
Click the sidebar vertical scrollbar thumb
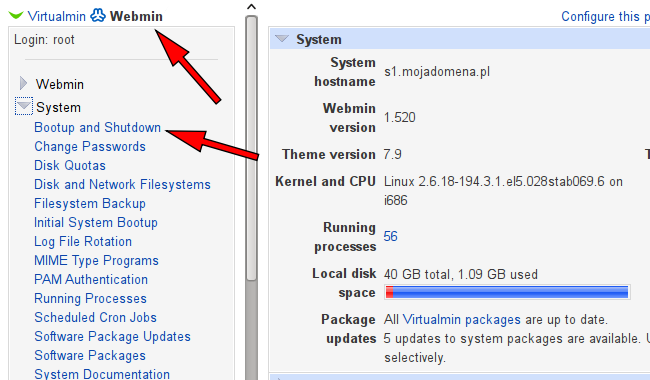click(x=251, y=148)
